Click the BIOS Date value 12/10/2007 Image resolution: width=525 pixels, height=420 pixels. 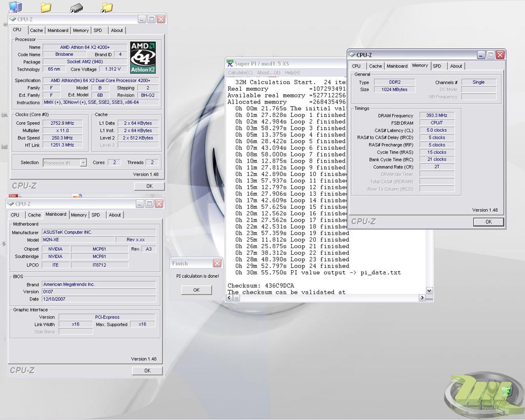99,299
